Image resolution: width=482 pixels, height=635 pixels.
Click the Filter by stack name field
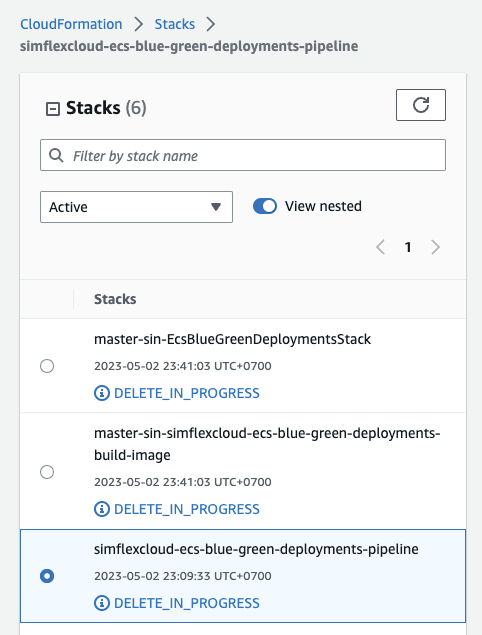(243, 156)
